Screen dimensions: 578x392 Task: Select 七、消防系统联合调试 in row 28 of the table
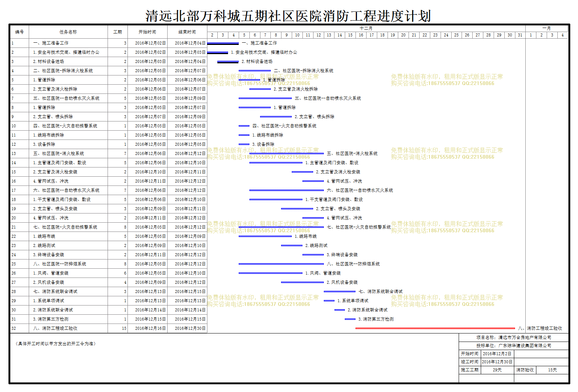(55, 292)
